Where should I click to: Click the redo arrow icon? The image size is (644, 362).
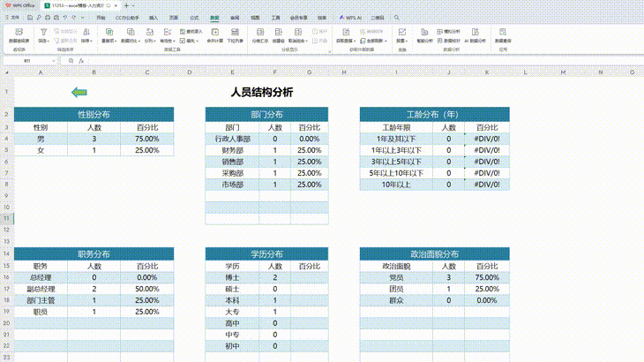pyautogui.click(x=74, y=18)
